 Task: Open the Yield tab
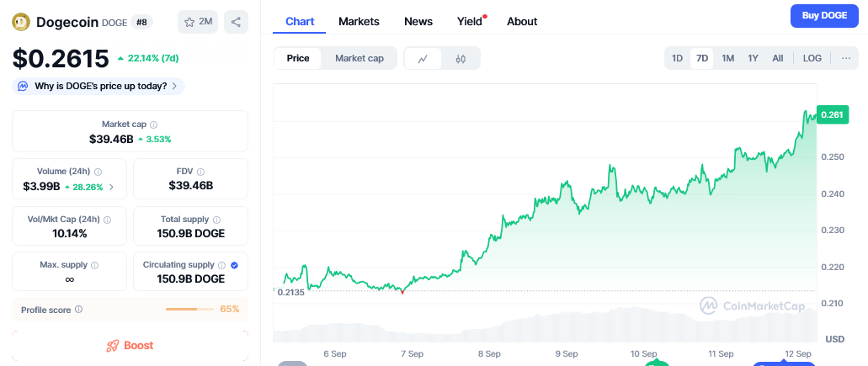coord(470,22)
